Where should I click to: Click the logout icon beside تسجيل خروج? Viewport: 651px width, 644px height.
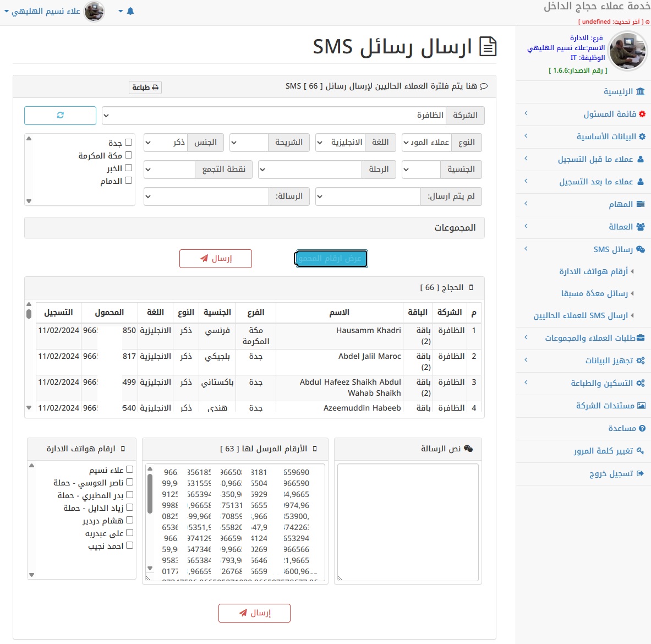pos(640,473)
